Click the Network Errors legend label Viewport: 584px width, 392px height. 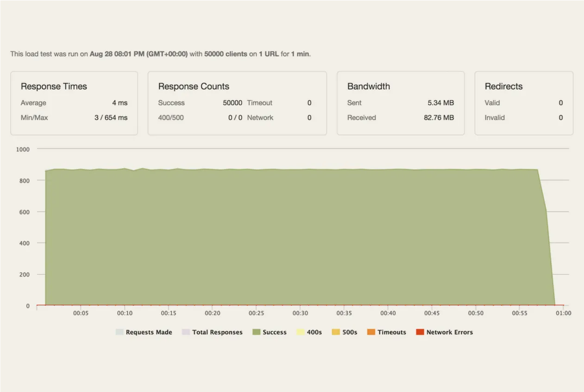450,332
